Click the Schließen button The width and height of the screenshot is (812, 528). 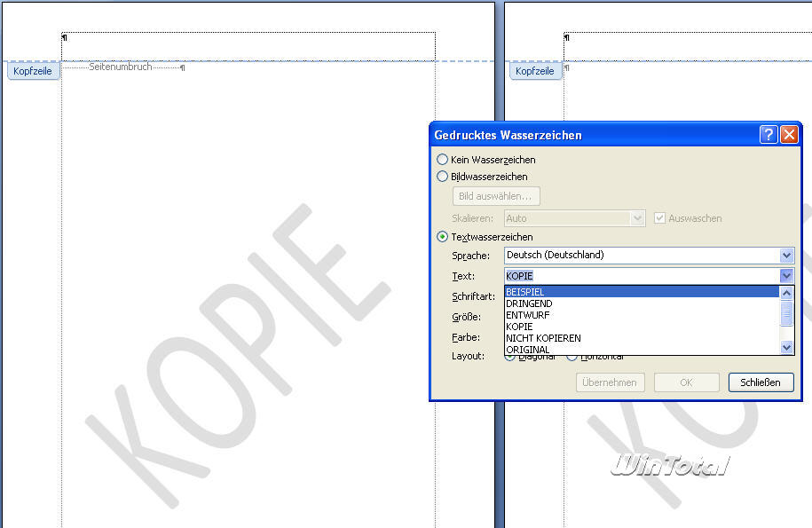[x=761, y=382]
